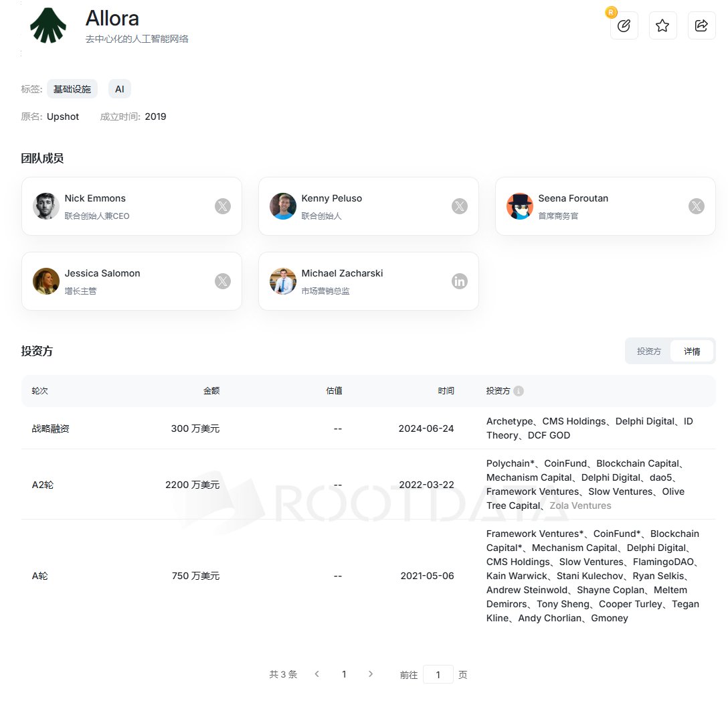Click the 估值 column header
Screen dimensions: 728x703
click(334, 391)
